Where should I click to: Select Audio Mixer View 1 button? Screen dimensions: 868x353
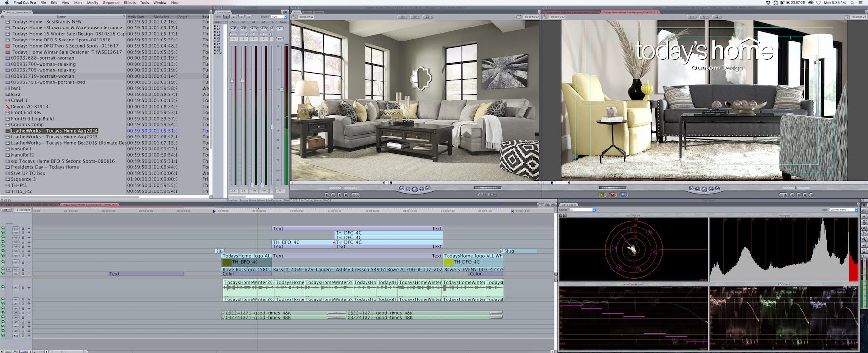(x=227, y=17)
